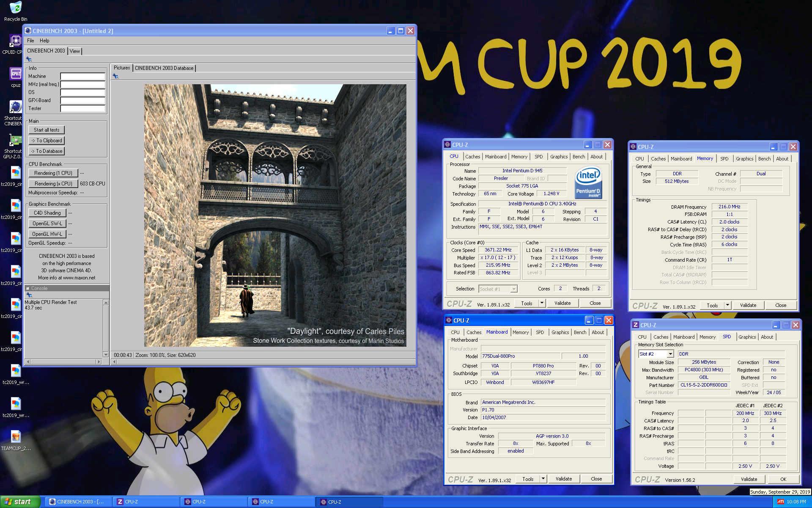Image resolution: width=812 pixels, height=508 pixels.
Task: Click the Windows Start button
Action: click(x=20, y=502)
